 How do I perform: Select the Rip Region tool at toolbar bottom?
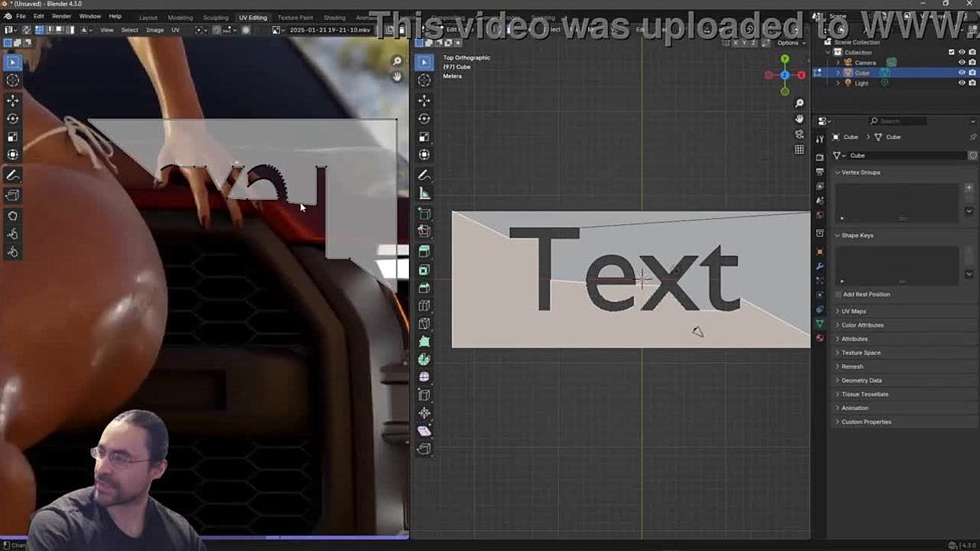[x=424, y=449]
